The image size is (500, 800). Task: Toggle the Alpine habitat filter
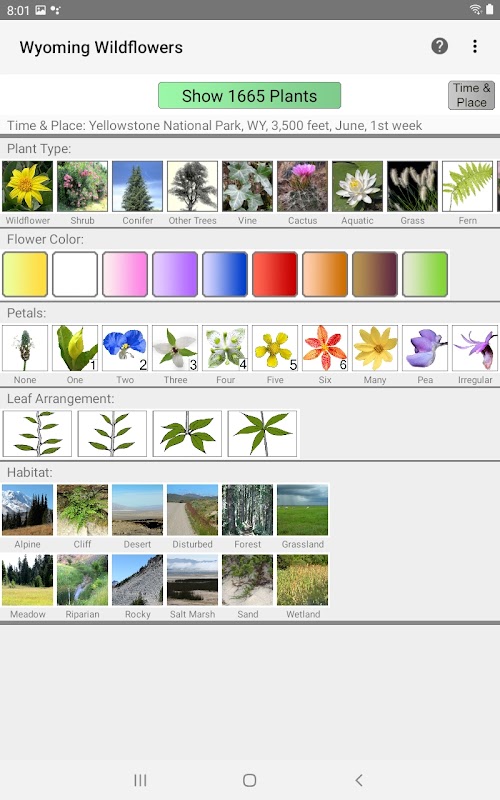[28, 510]
